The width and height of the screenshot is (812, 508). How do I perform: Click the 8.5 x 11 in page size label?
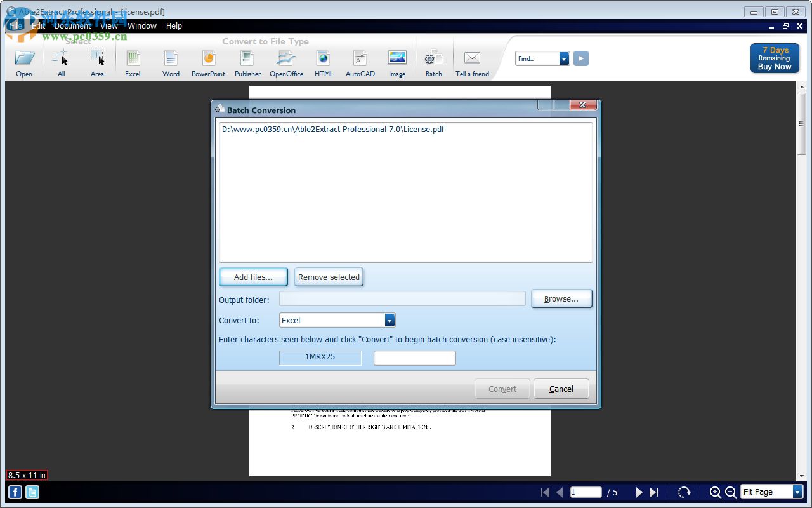pyautogui.click(x=27, y=475)
